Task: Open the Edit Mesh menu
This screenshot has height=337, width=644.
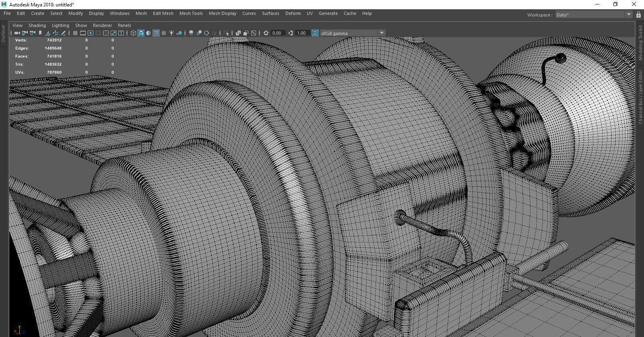Action: pyautogui.click(x=163, y=13)
